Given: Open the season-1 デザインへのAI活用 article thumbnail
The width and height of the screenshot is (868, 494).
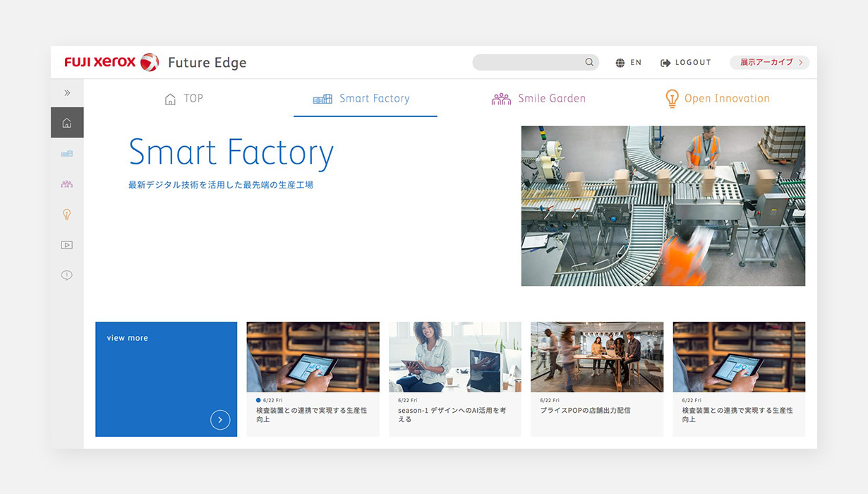Looking at the screenshot, I should 454,356.
